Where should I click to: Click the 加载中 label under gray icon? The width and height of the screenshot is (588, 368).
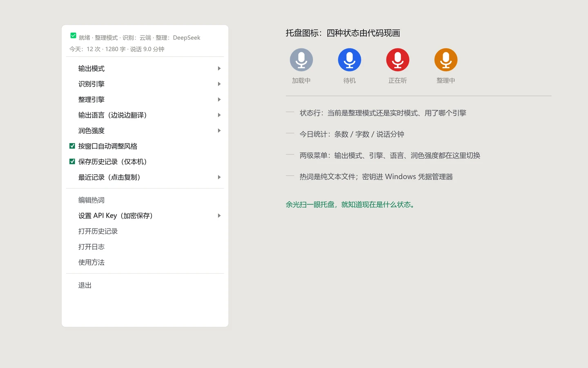click(x=301, y=81)
